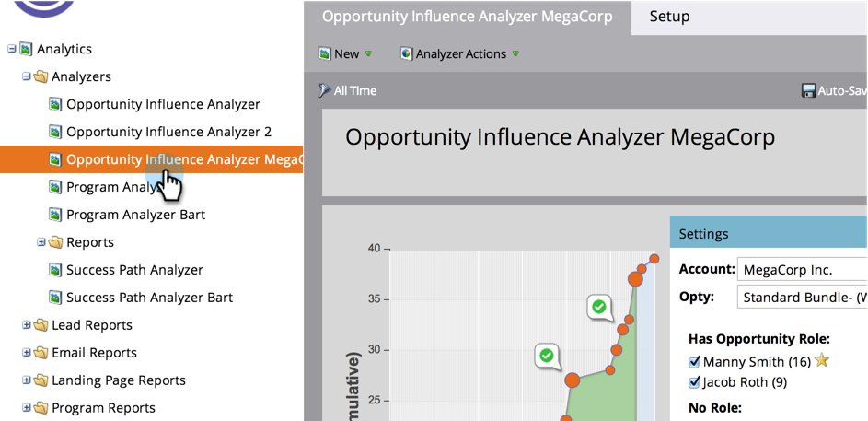The height and width of the screenshot is (421, 868).
Task: Open Opportunity Influence Analyzer 2 in tree
Action: pyautogui.click(x=168, y=132)
